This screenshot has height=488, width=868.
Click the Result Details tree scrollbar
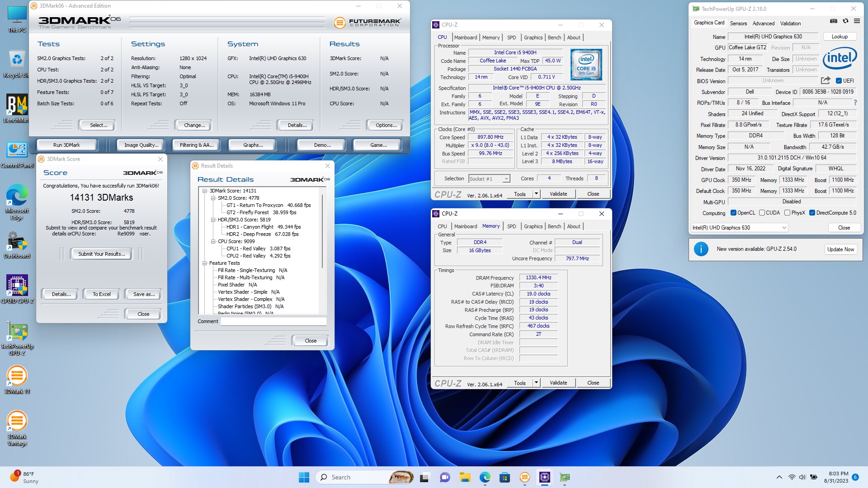(322, 230)
